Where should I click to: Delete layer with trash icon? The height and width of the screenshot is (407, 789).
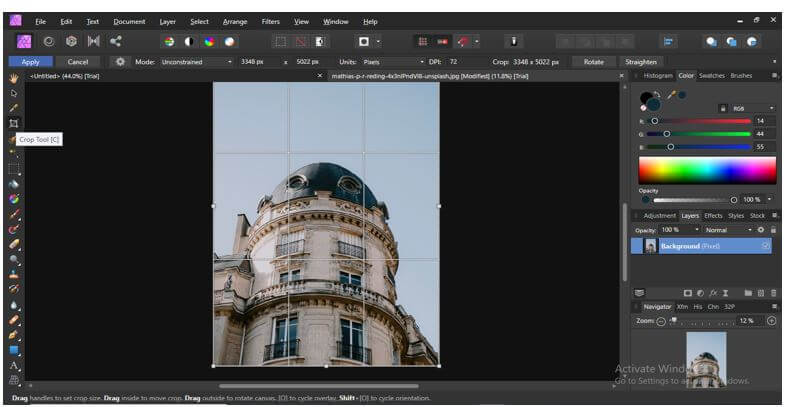tap(773, 293)
